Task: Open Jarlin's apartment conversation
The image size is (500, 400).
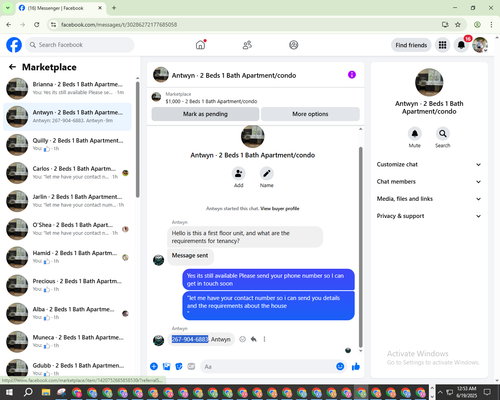Action: point(68,201)
